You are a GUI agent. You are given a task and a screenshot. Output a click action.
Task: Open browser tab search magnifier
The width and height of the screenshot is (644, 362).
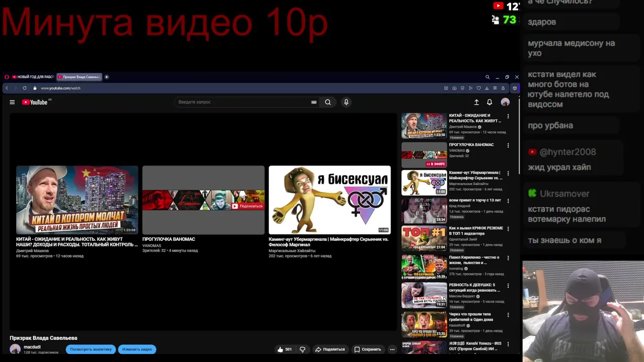(488, 77)
